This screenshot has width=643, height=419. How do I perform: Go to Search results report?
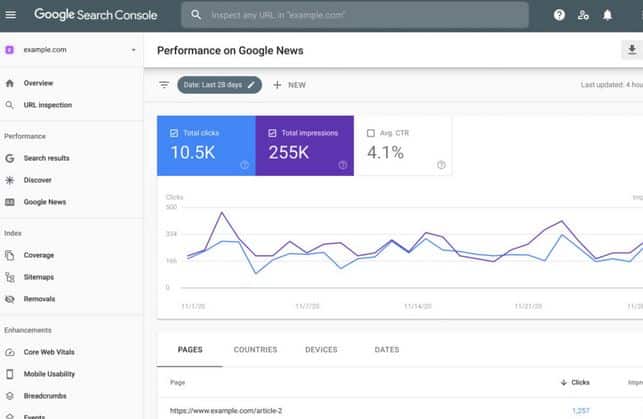coord(46,158)
